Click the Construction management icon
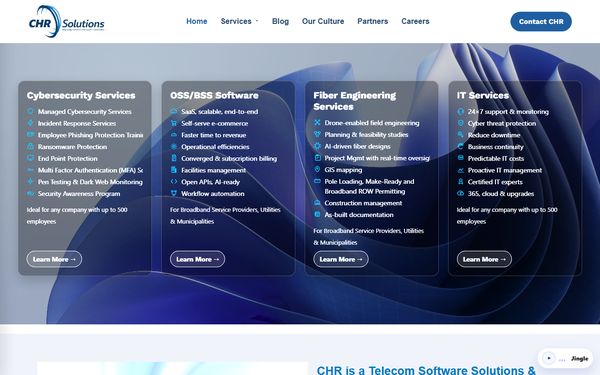Viewport: 600px width, 375px height. click(x=317, y=203)
